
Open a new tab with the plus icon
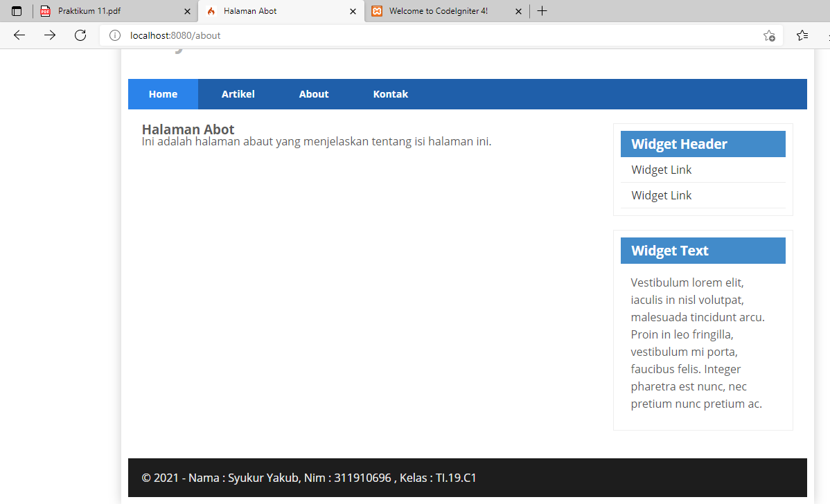pyautogui.click(x=542, y=10)
